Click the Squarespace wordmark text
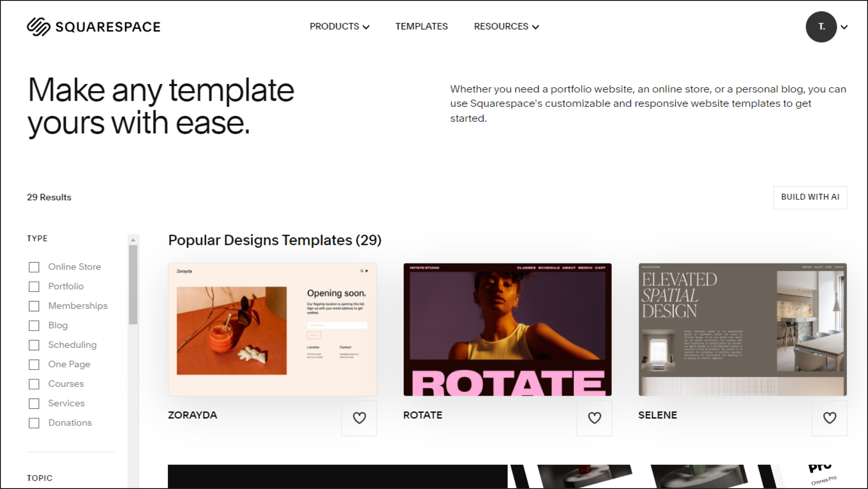This screenshot has width=868, height=489. pos(108,27)
